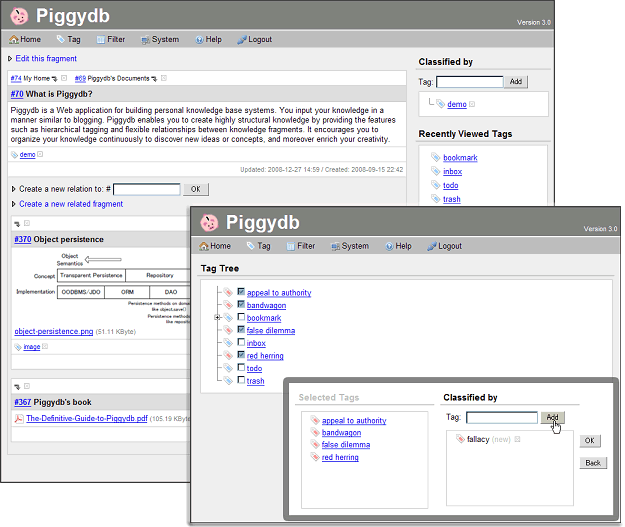Check the trash checkbox in Tag Tree
The image size is (625, 527).
click(x=241, y=380)
